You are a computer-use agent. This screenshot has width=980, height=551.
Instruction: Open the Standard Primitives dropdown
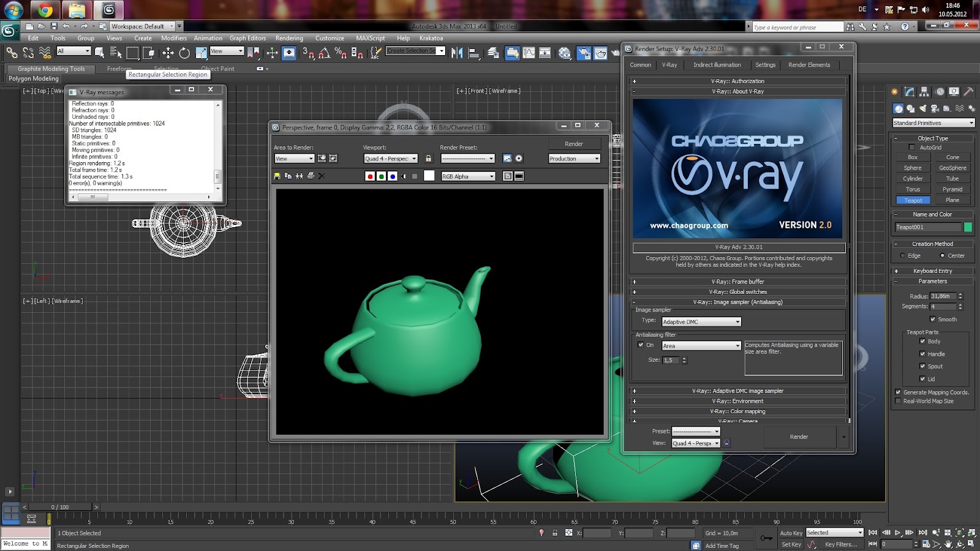933,123
